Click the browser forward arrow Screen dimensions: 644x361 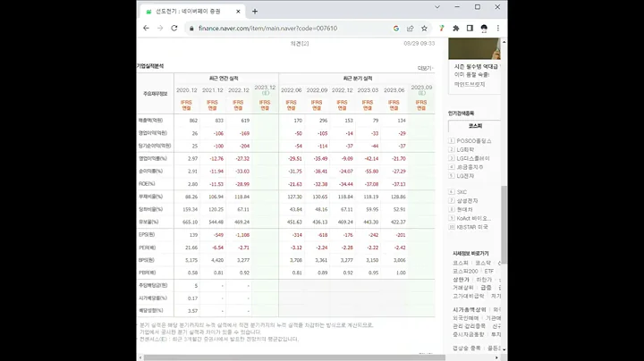click(x=160, y=28)
